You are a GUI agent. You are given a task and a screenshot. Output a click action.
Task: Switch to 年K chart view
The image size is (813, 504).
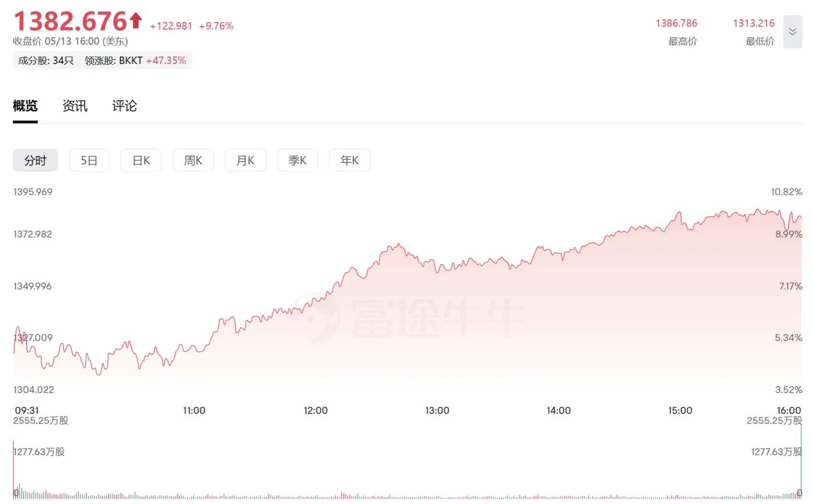[350, 160]
